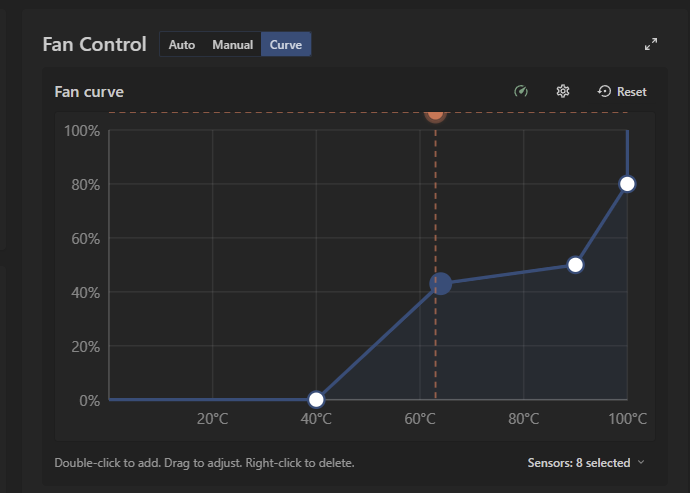Click the expand fullscreen arrows icon
Screen dimensions: 690x493
pyautogui.click(x=651, y=44)
